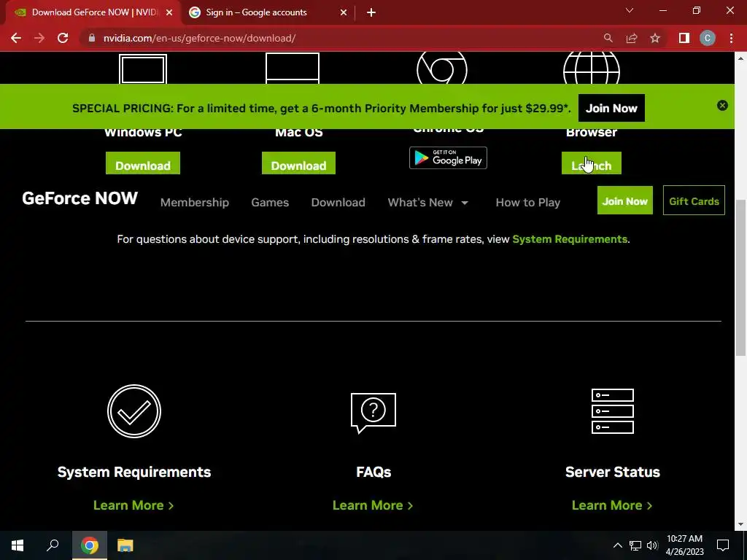Expand the What's New dropdown
This screenshot has width=747, height=560.
(x=428, y=203)
